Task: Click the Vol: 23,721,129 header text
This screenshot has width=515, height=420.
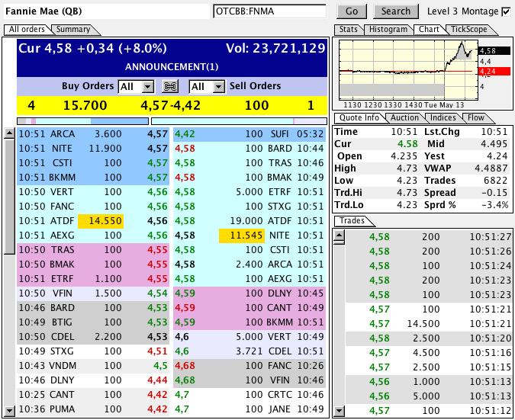Action: pos(275,49)
